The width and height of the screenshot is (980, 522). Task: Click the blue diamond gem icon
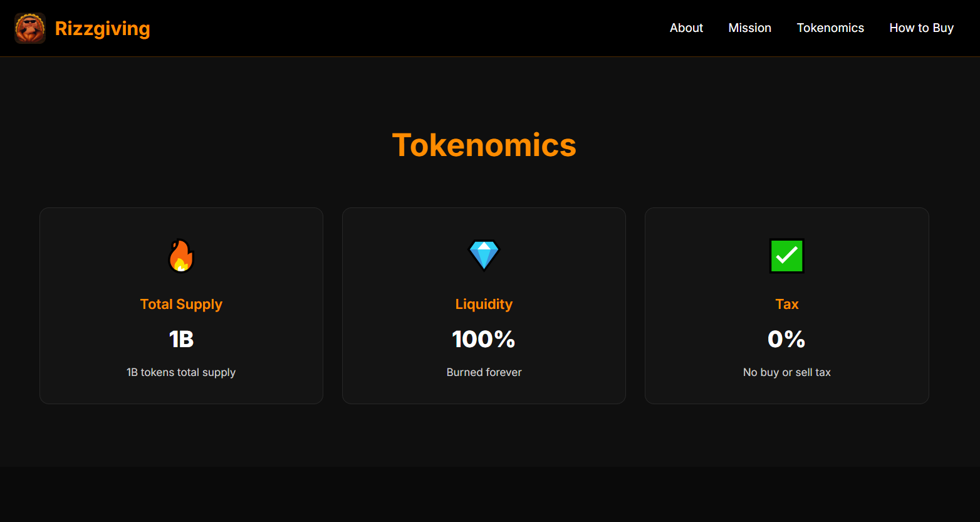tap(484, 256)
